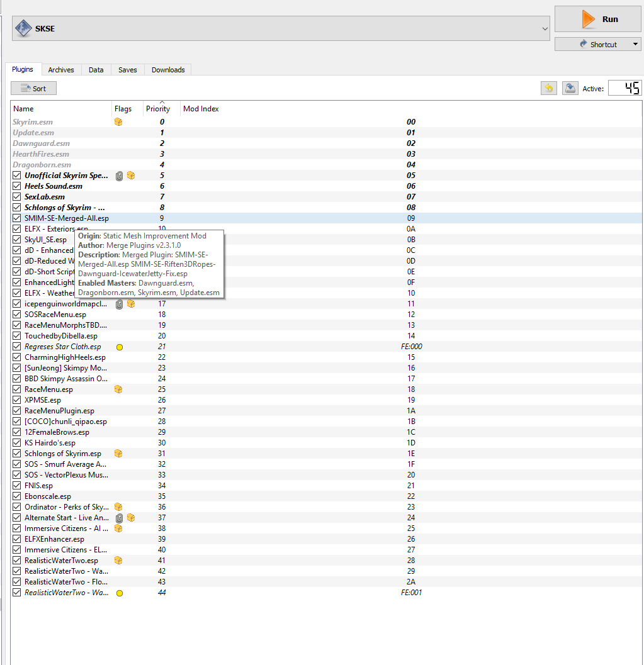Click the archive flag on Schlongs of Skyrim.esp
This screenshot has height=665, width=644.
(118, 454)
